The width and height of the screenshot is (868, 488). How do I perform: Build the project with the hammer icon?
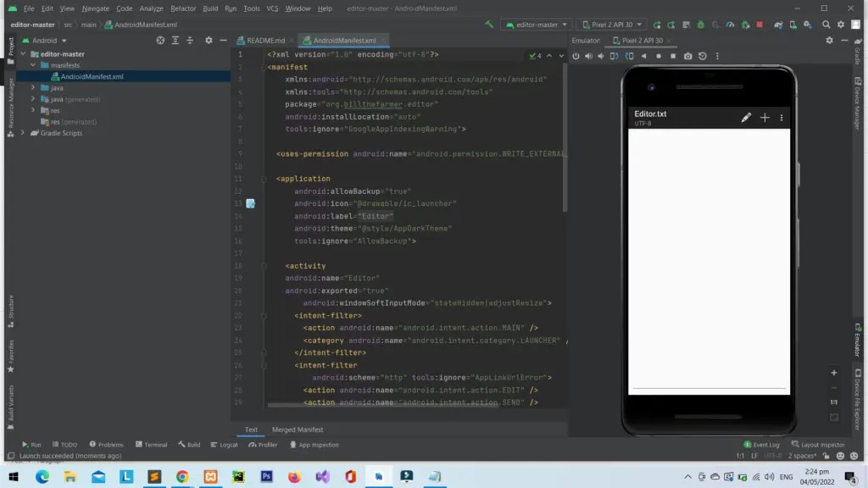pos(487,24)
